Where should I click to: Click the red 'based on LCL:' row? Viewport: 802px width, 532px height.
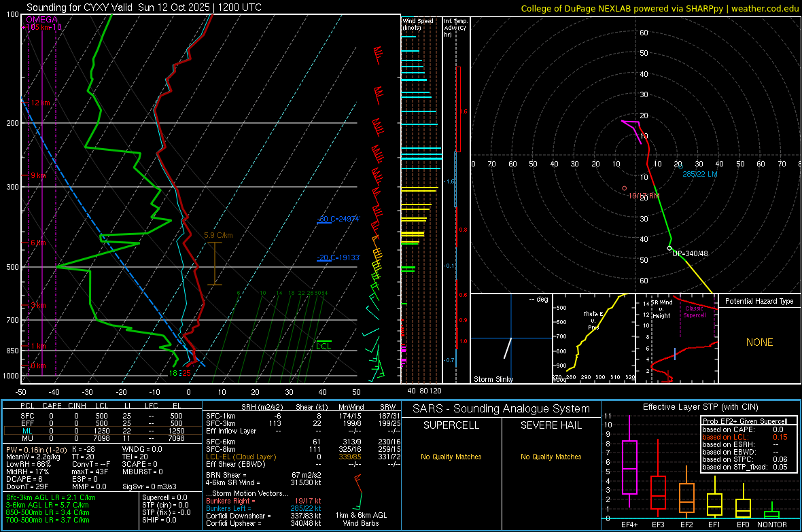point(745,437)
